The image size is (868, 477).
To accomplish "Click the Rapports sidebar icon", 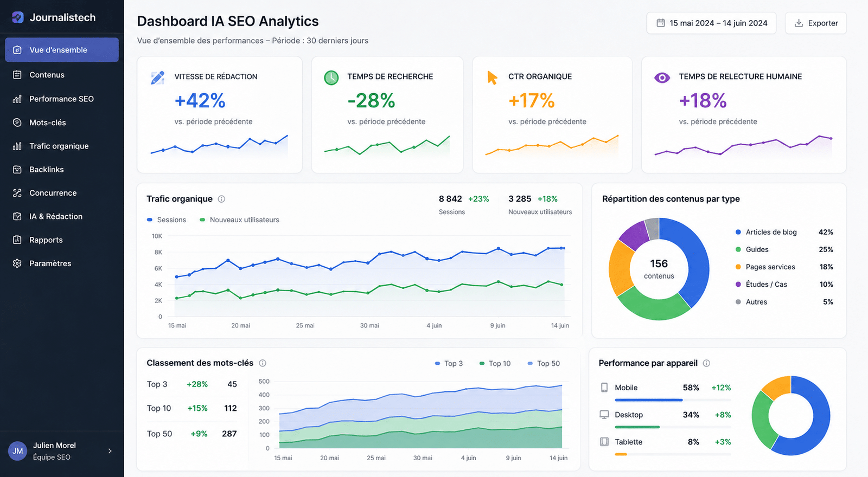I will (17, 240).
